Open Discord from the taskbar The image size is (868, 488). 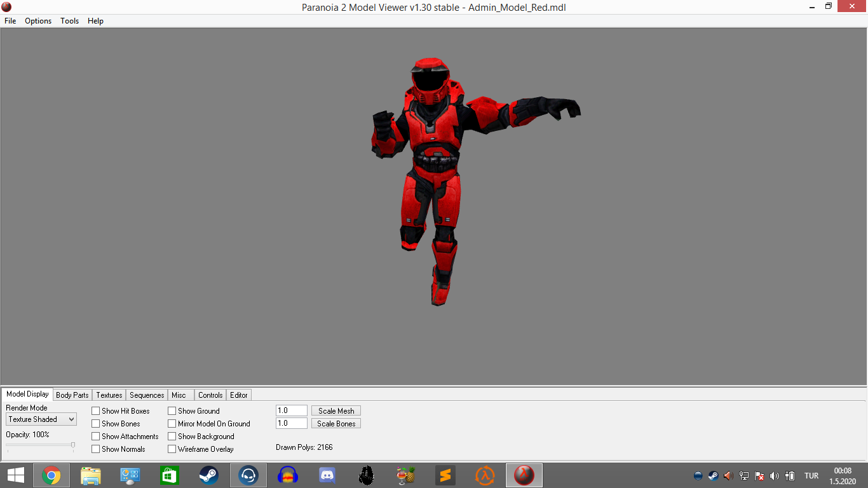coord(327,475)
